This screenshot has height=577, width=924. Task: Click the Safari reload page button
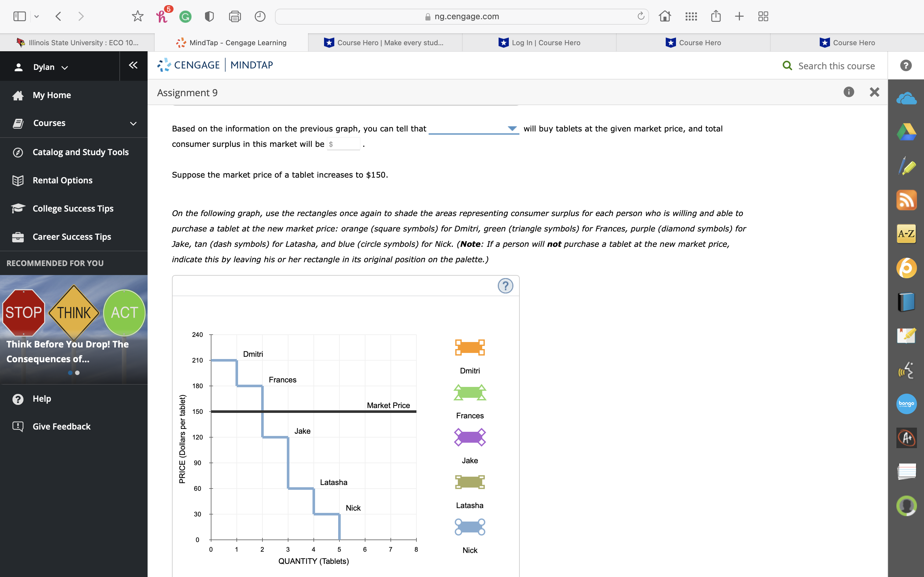(641, 16)
